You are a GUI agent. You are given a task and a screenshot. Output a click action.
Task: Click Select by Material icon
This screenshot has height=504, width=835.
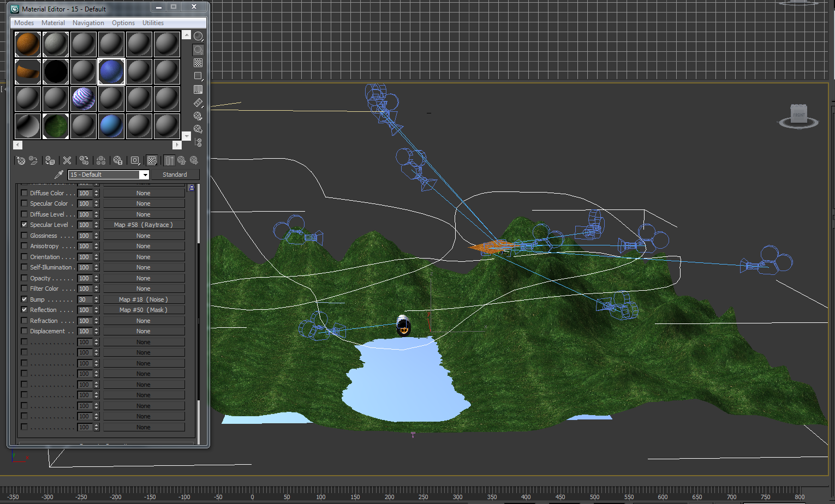tap(198, 129)
